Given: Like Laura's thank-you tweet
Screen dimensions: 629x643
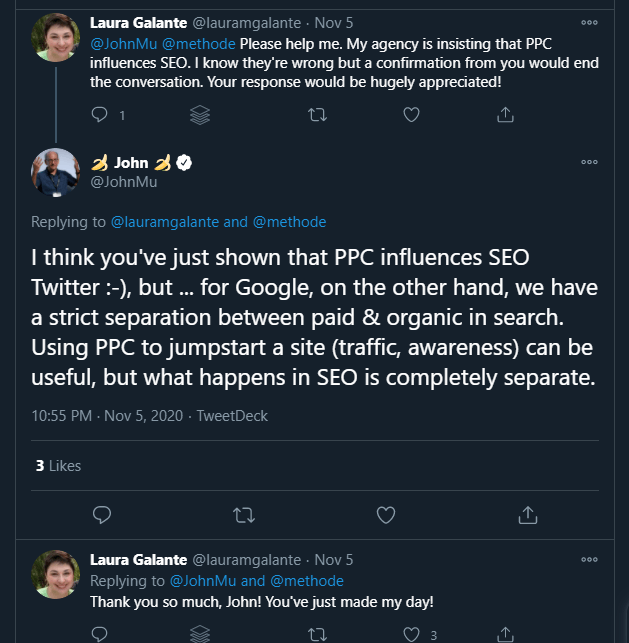Looking at the screenshot, I should pyautogui.click(x=410, y=634).
